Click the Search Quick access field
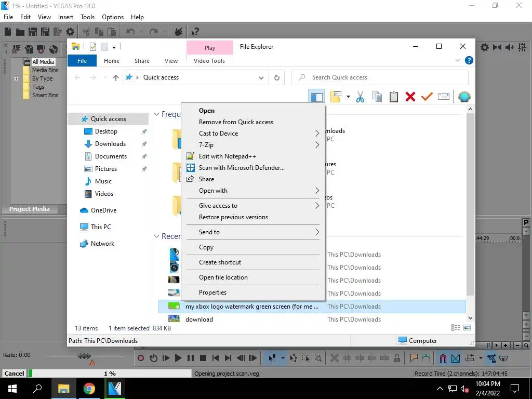The width and height of the screenshot is (532, 399). coord(380,77)
